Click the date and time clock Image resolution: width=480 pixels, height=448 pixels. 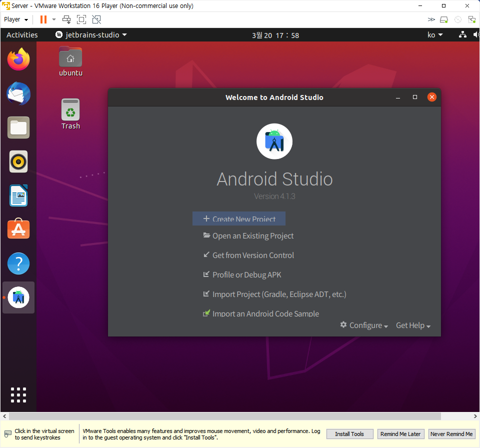click(275, 35)
